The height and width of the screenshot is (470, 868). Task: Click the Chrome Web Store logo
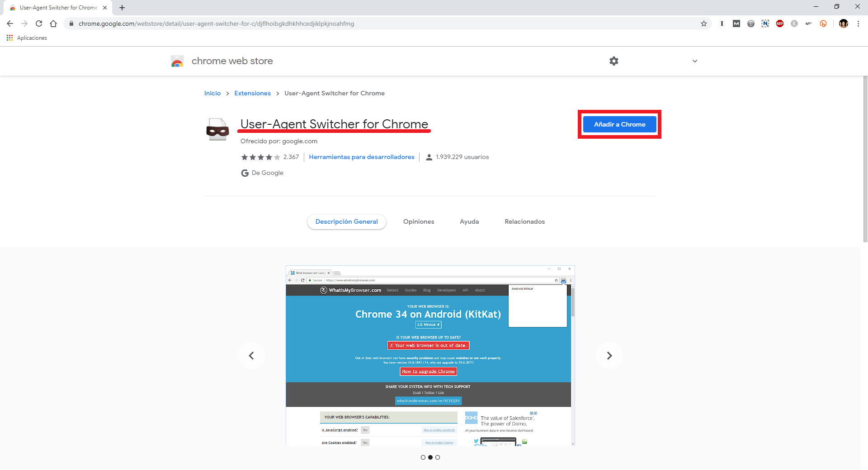[x=177, y=61]
